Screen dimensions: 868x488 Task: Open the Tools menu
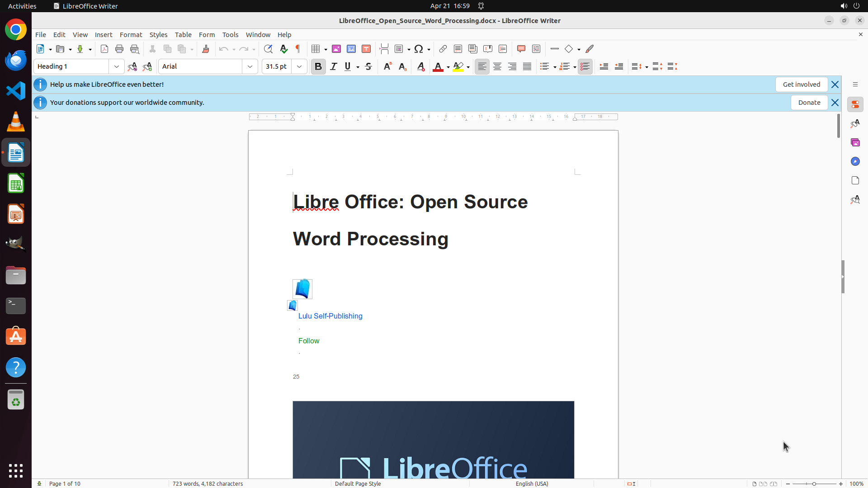tap(230, 34)
